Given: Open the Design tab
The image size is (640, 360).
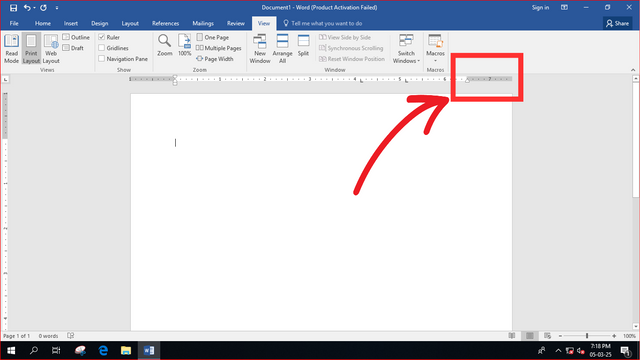Looking at the screenshot, I should click(100, 23).
